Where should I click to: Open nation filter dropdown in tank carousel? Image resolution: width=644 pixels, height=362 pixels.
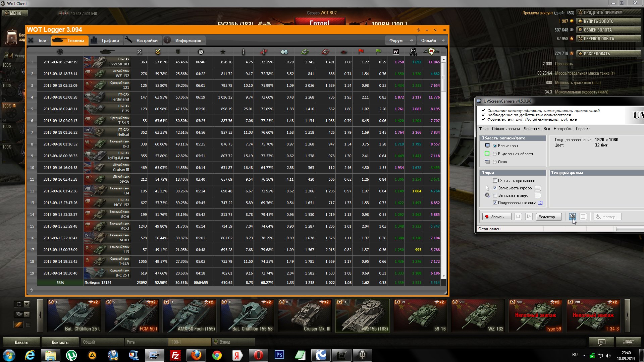coord(27,304)
